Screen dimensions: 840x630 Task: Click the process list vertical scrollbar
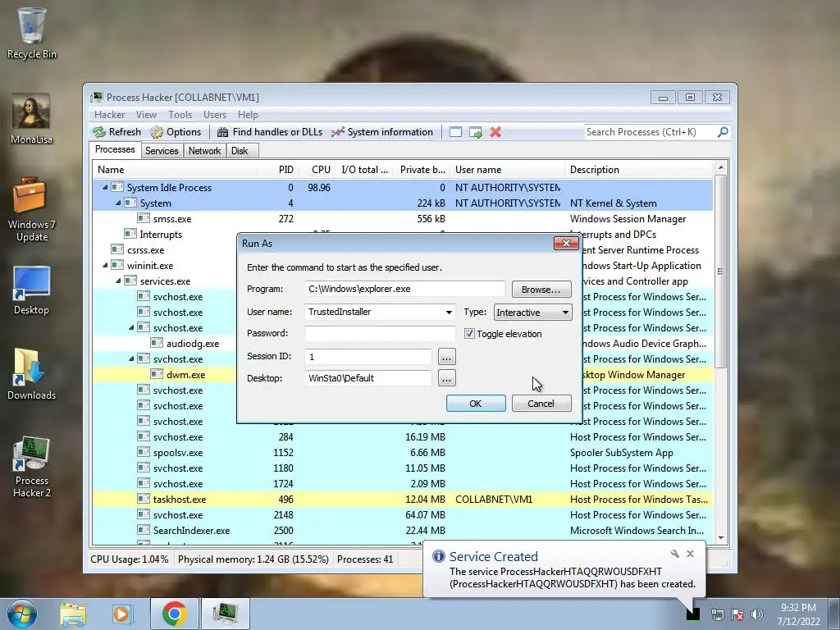point(720,353)
